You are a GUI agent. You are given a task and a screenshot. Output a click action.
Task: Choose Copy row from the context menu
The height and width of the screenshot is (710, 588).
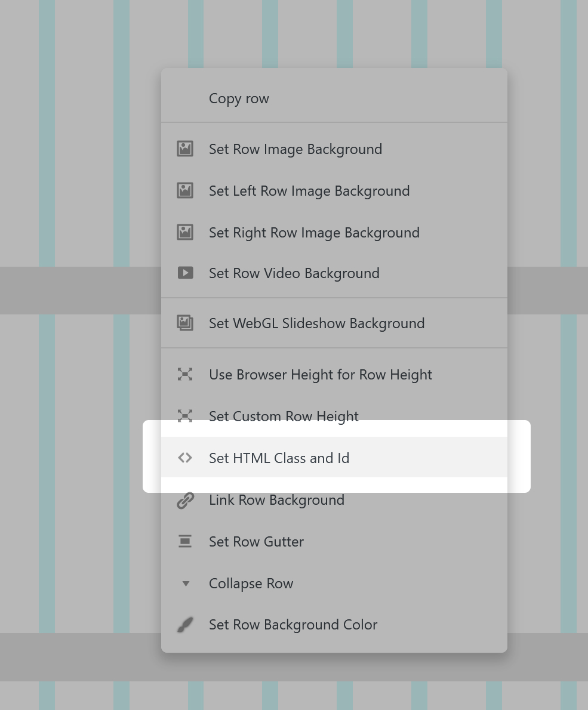click(239, 98)
